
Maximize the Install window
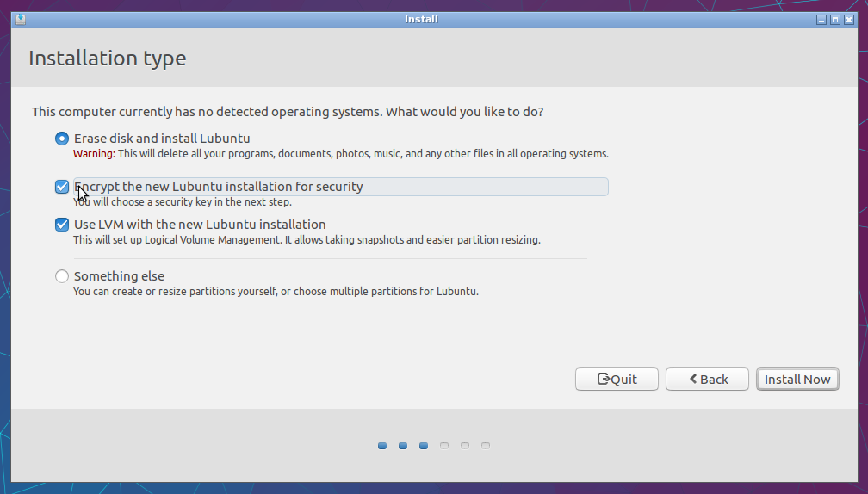(835, 20)
